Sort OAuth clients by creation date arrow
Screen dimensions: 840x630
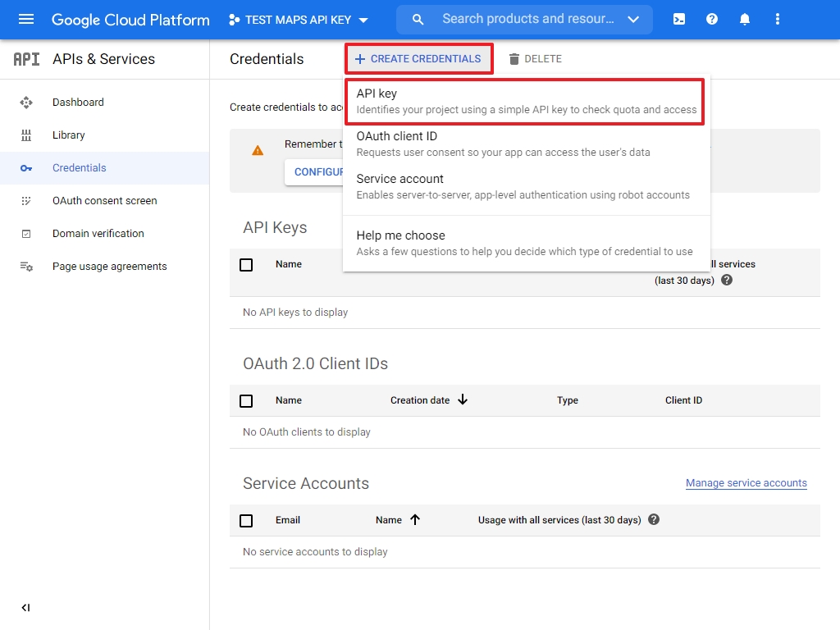(463, 399)
